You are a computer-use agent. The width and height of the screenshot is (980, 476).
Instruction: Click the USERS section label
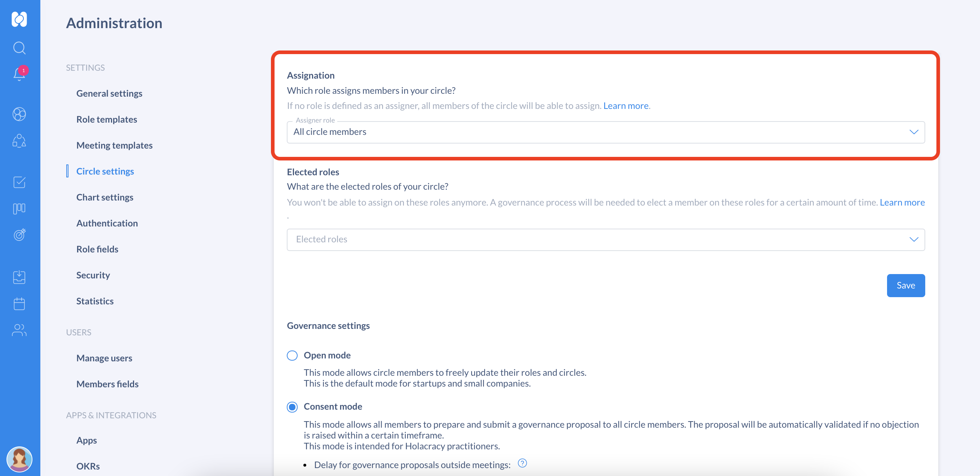pyautogui.click(x=79, y=332)
